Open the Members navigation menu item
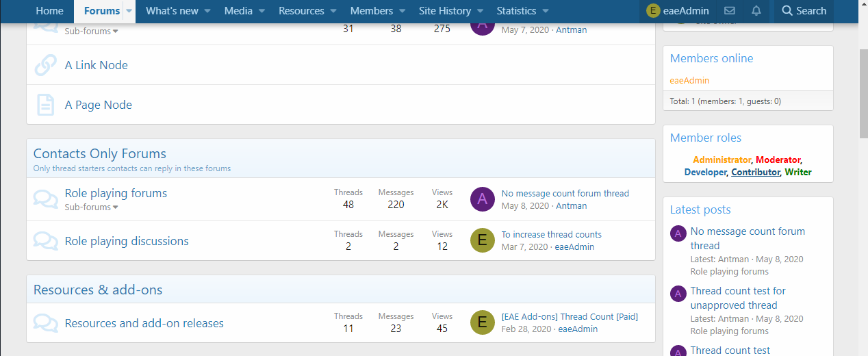 click(x=371, y=11)
